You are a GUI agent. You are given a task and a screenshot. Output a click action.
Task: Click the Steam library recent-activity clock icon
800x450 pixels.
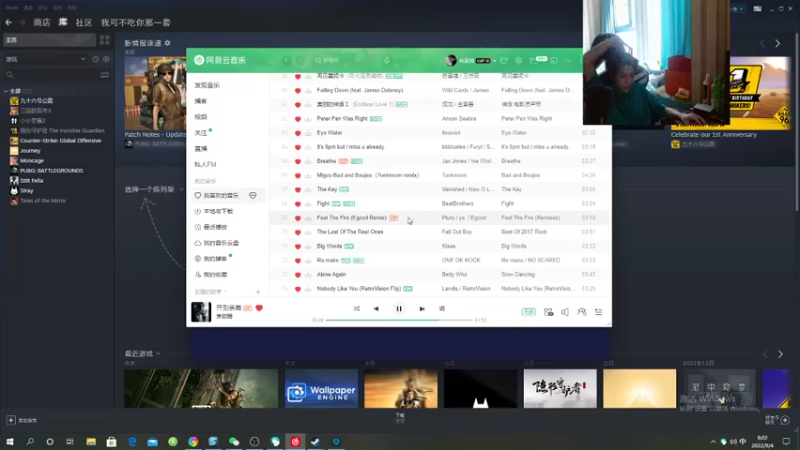pos(95,59)
